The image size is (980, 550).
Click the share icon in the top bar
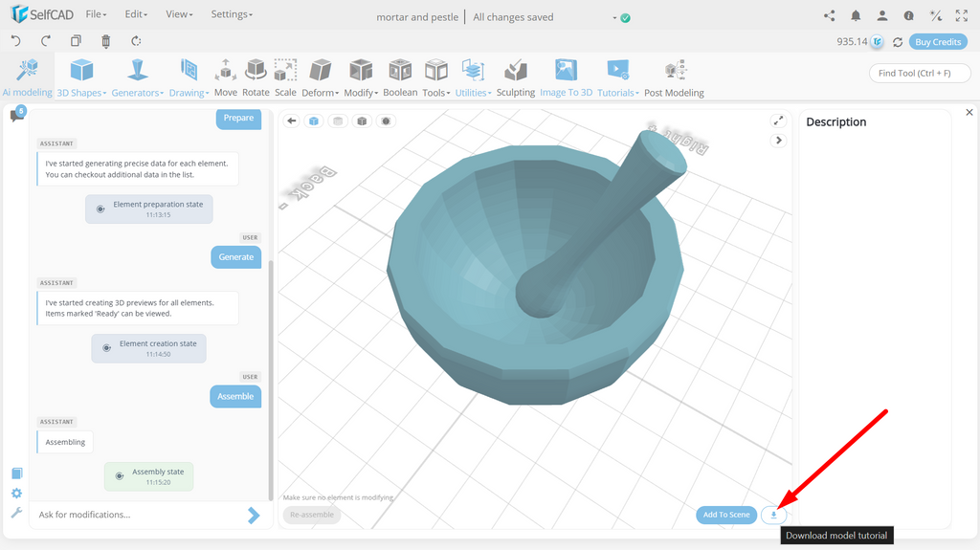(x=830, y=15)
